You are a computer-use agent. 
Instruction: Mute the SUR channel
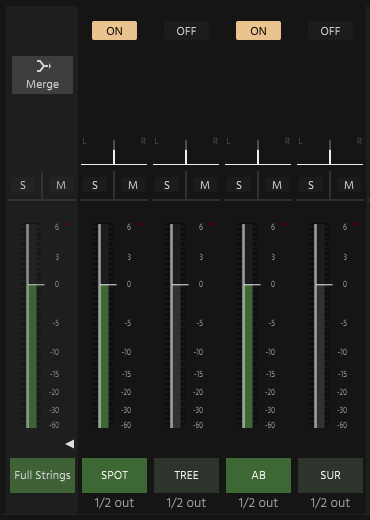click(349, 185)
